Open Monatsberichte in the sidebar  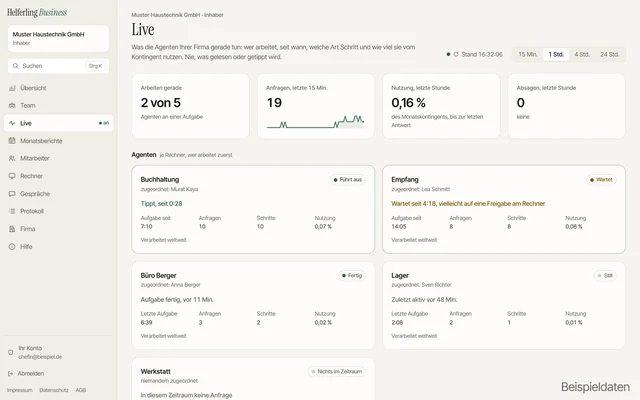click(58, 141)
